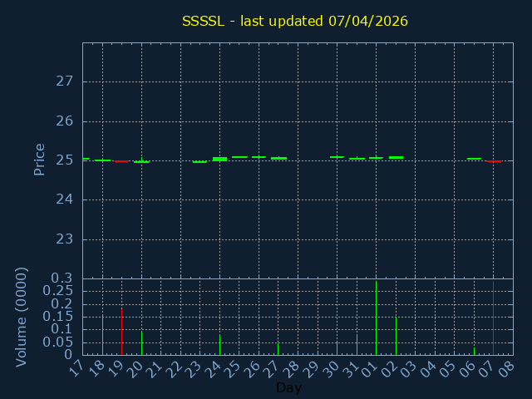Click the green volume bar on day 02

tap(396, 336)
